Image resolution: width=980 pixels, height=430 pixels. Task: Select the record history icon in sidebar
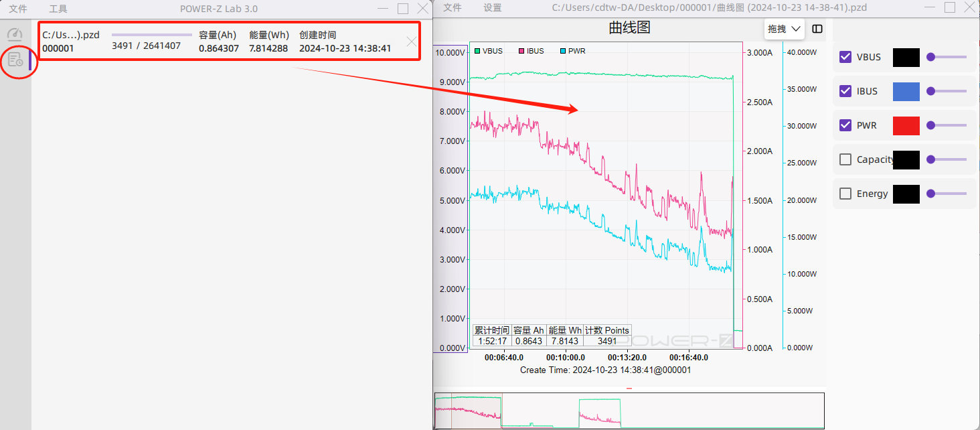click(x=15, y=60)
